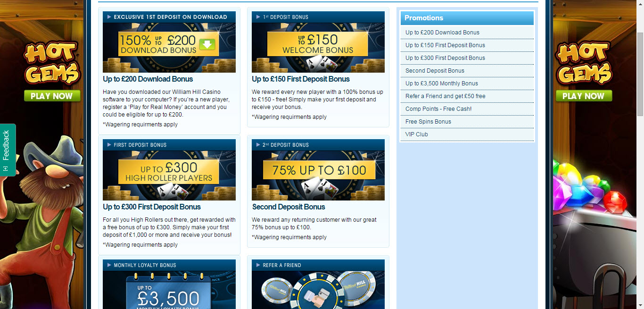Open the 'Up to £150 First Deposit Bonus' card heading
Screen dimensions: 644x309
click(301, 79)
